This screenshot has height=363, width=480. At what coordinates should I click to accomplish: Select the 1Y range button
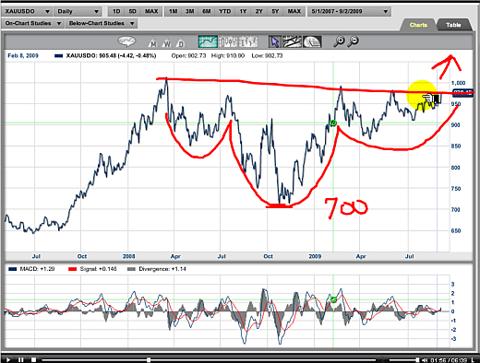coord(243,11)
